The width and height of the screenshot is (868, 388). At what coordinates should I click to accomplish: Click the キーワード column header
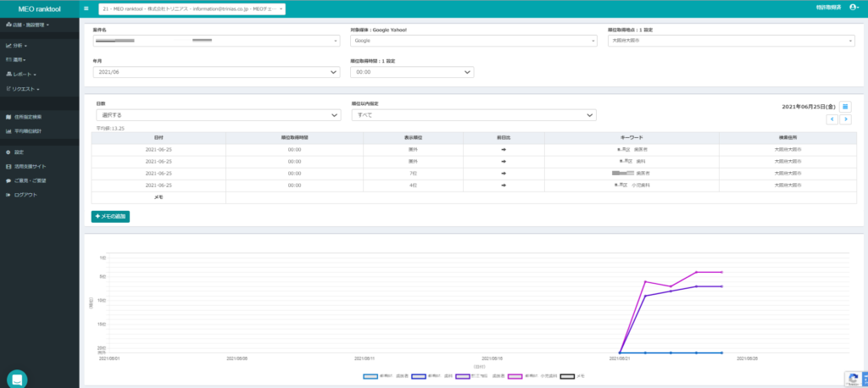[x=632, y=138]
